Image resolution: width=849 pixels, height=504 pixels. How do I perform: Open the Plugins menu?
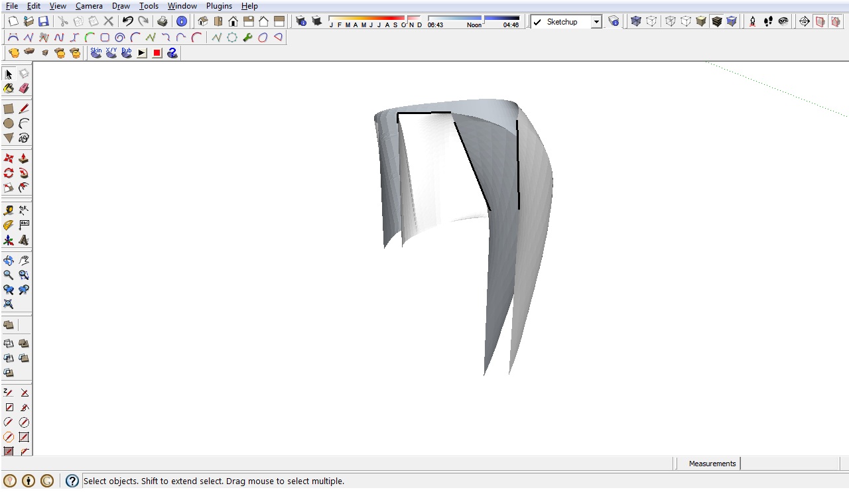(219, 6)
